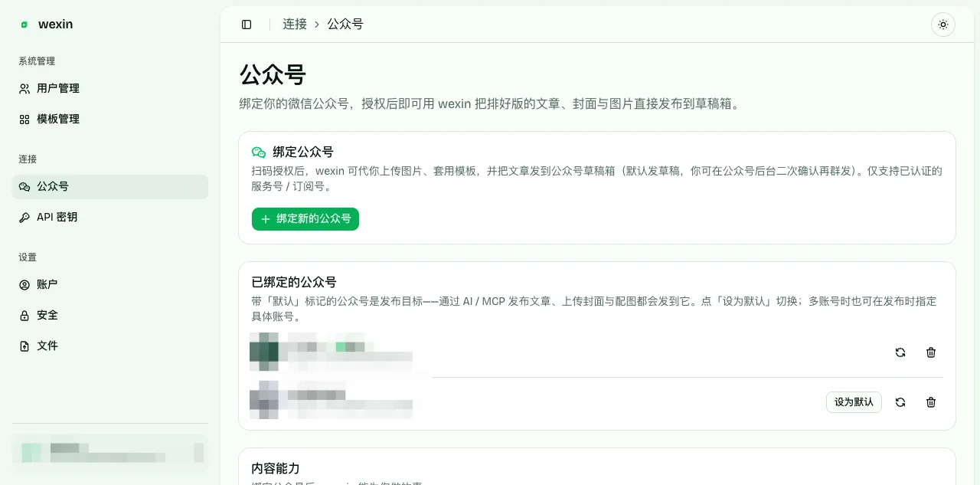Click the 系统管理 section label

click(x=37, y=61)
